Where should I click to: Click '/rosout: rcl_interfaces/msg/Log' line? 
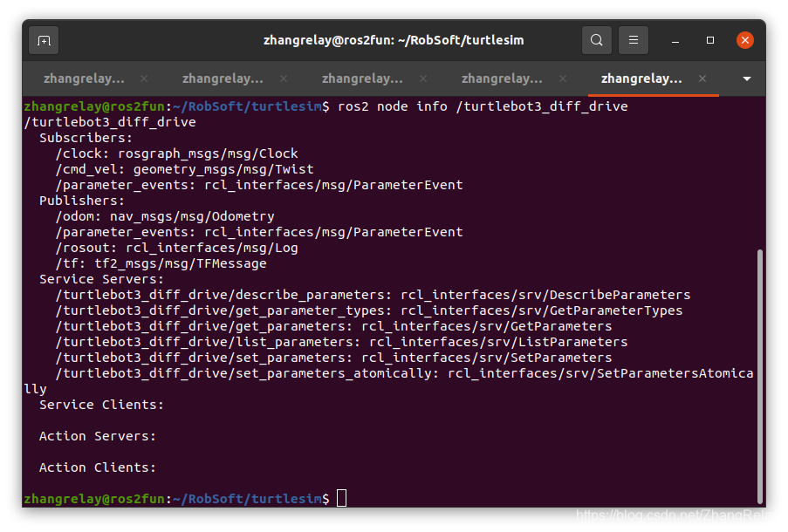pyautogui.click(x=176, y=248)
